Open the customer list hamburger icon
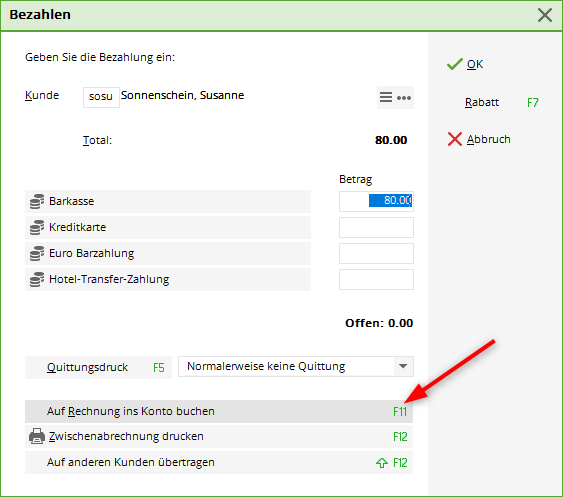Image resolution: width=563 pixels, height=497 pixels. (x=386, y=97)
